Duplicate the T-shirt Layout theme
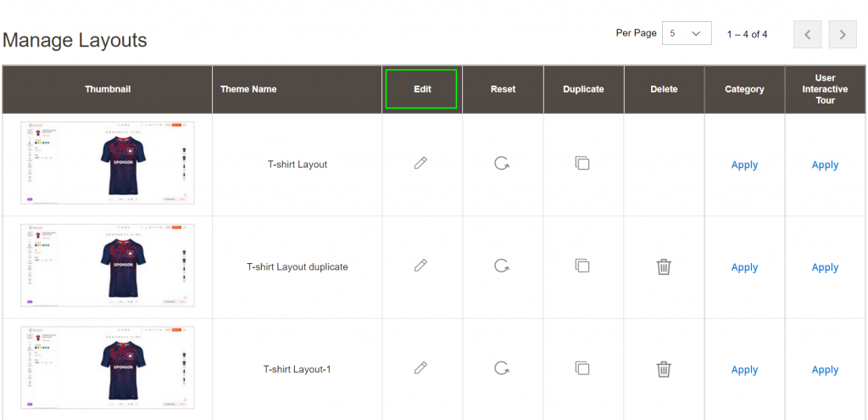 click(582, 163)
